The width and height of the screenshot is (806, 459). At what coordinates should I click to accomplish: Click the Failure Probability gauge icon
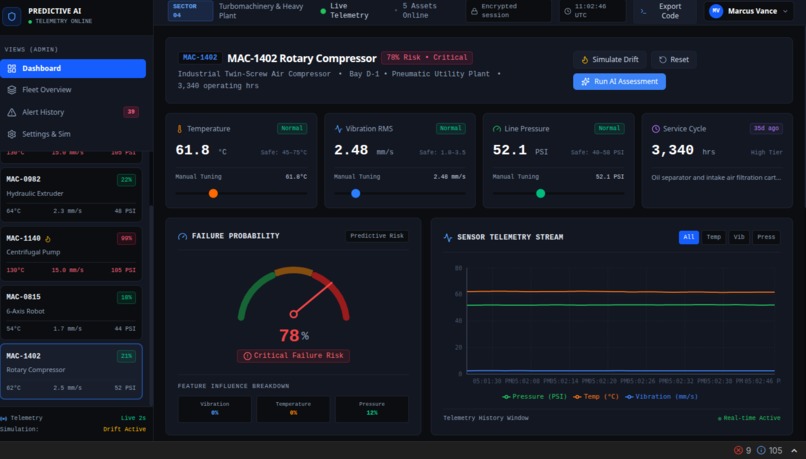(x=182, y=236)
